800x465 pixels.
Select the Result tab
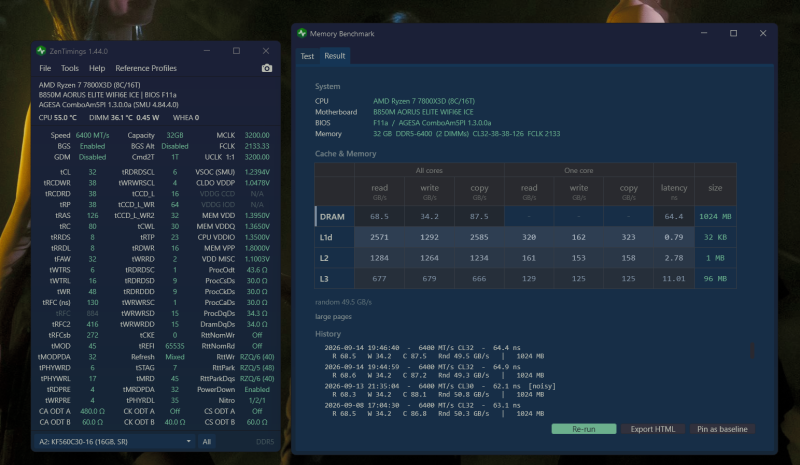pos(335,56)
